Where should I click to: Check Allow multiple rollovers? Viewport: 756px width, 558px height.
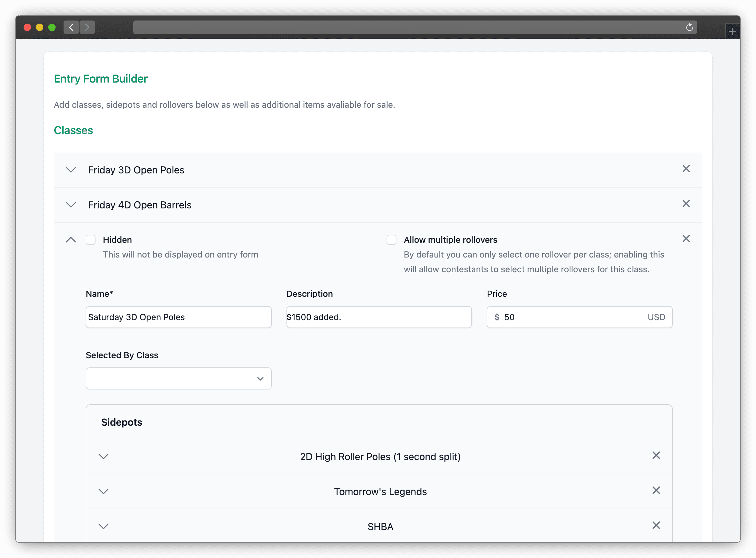click(x=391, y=240)
